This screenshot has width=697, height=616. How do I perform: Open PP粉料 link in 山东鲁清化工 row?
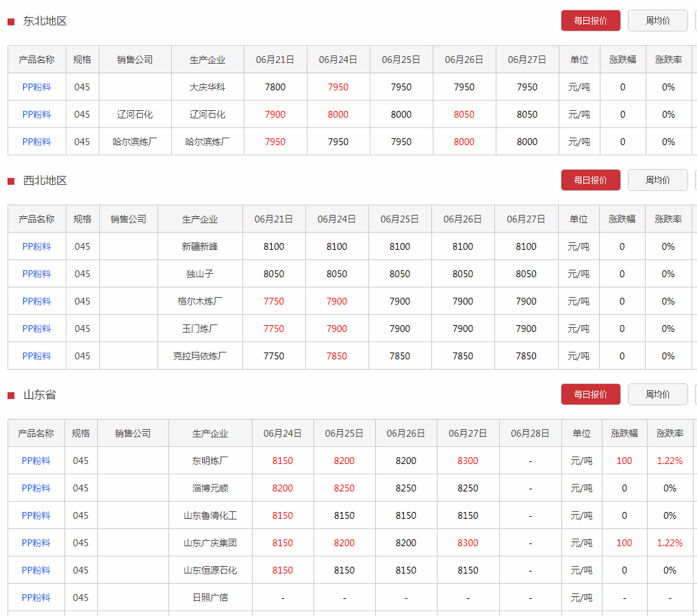36,515
